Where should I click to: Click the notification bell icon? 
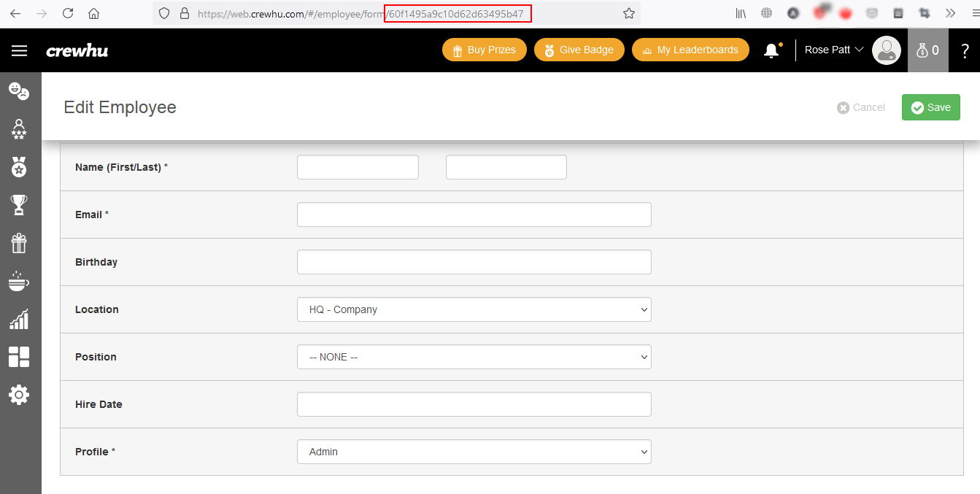[x=771, y=50]
